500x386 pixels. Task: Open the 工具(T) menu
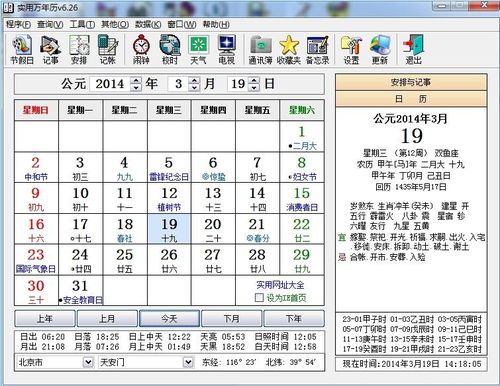click(x=82, y=24)
